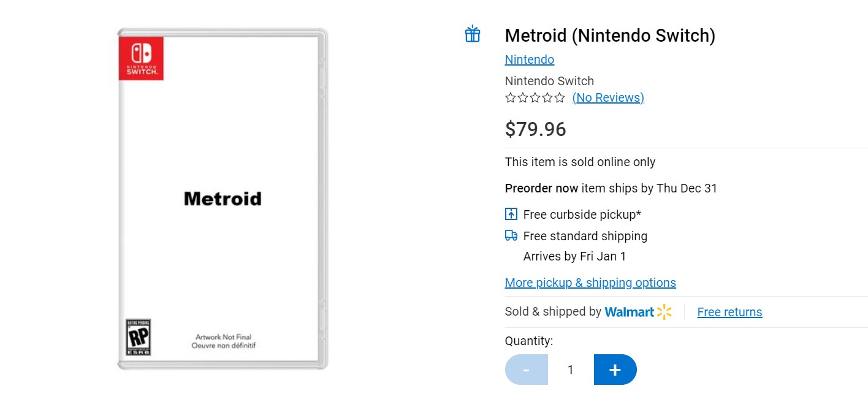Click the Nintendo Switch logo on the box art
868x410 pixels.
[x=142, y=58]
